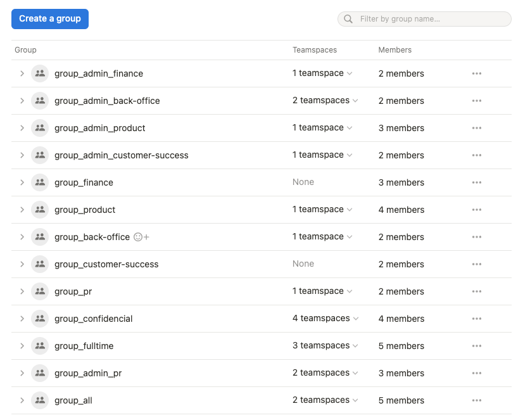The width and height of the screenshot is (530, 420).
Task: Open the group_finance group name
Action: (84, 182)
